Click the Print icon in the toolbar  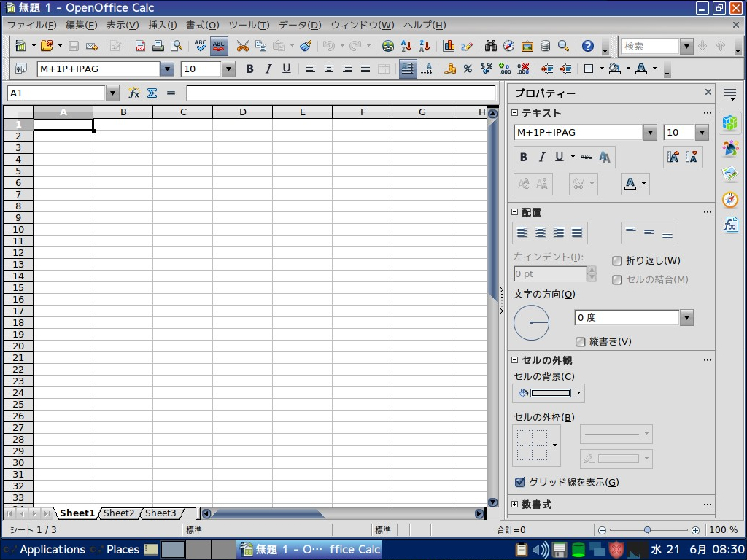[x=158, y=46]
